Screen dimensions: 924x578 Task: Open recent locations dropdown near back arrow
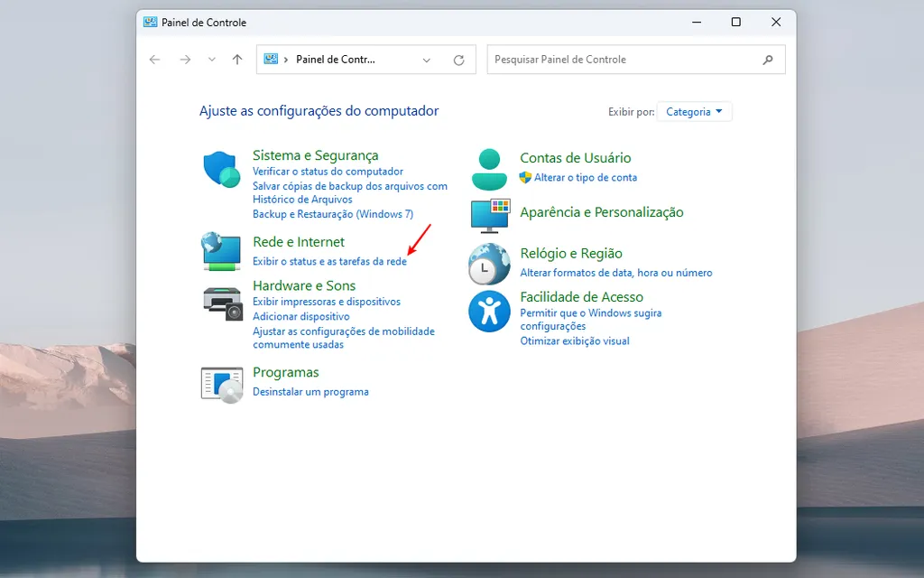pyautogui.click(x=211, y=59)
